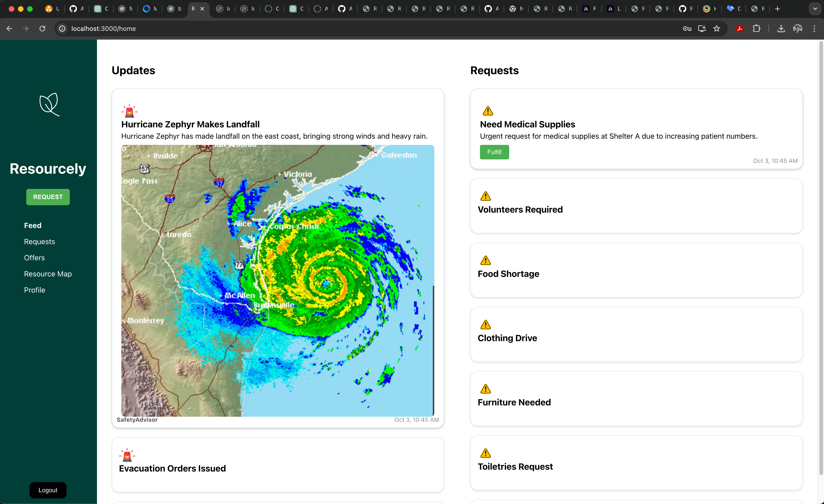The height and width of the screenshot is (504, 824).
Task: Click the Logout button
Action: click(x=48, y=490)
